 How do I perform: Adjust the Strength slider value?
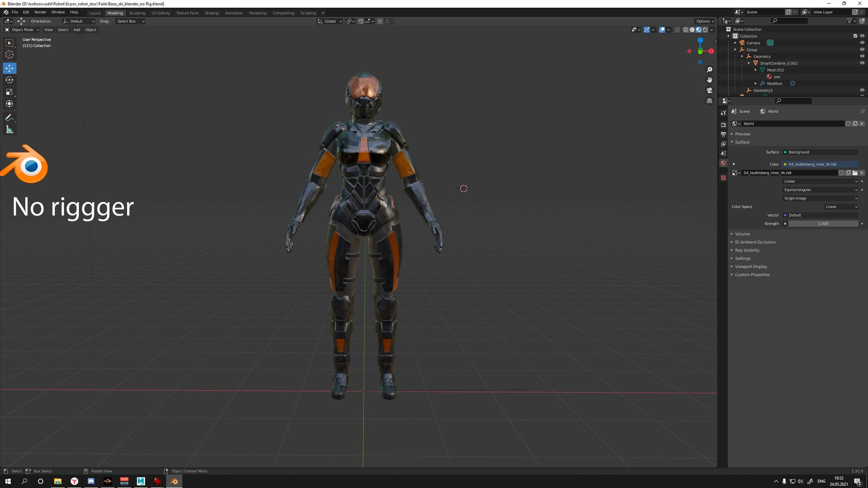click(823, 224)
